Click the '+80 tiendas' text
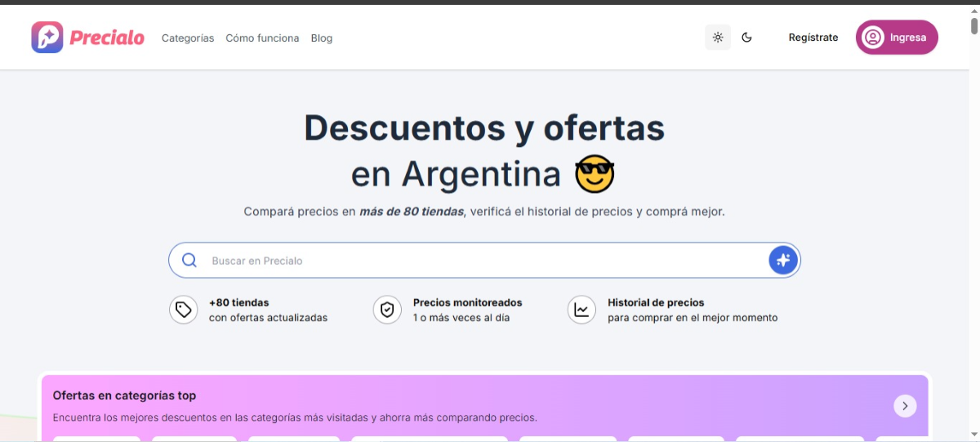This screenshot has width=980, height=442. coord(239,302)
